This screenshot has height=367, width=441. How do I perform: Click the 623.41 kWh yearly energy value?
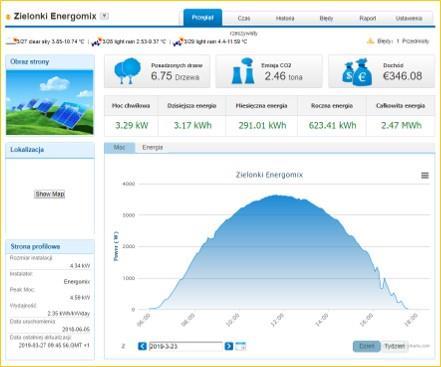click(x=332, y=126)
